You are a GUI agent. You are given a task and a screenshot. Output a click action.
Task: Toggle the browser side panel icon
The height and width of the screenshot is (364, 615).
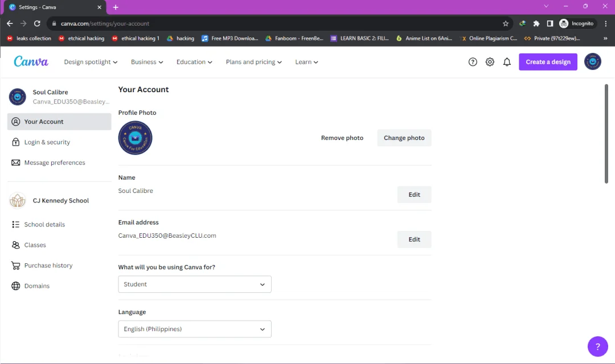pyautogui.click(x=550, y=23)
